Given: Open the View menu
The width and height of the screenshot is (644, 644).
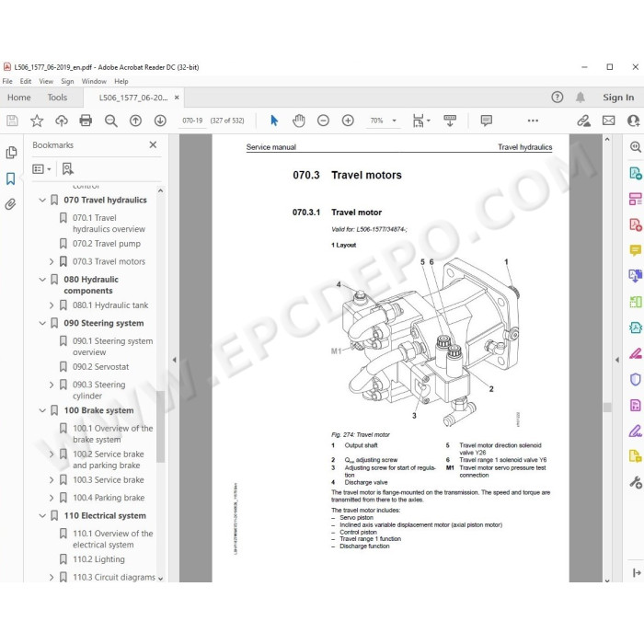Looking at the screenshot, I should (x=46, y=81).
